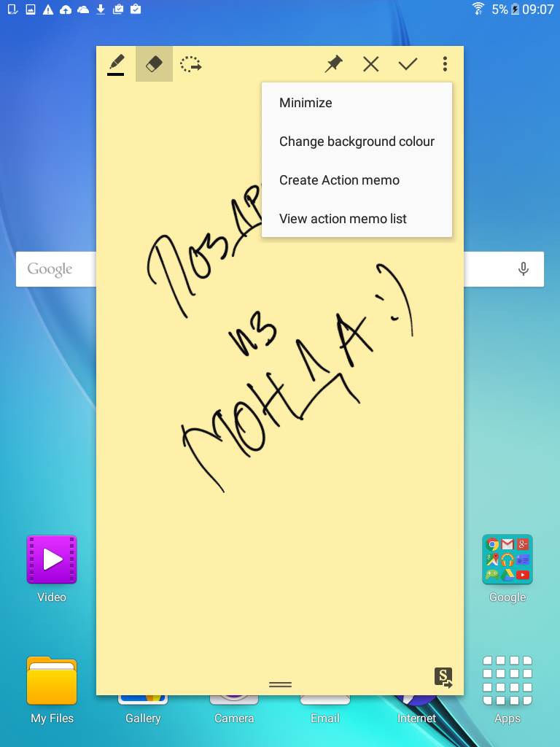The height and width of the screenshot is (747, 560).
Task: Select the Pen drawing tool
Action: [x=116, y=64]
